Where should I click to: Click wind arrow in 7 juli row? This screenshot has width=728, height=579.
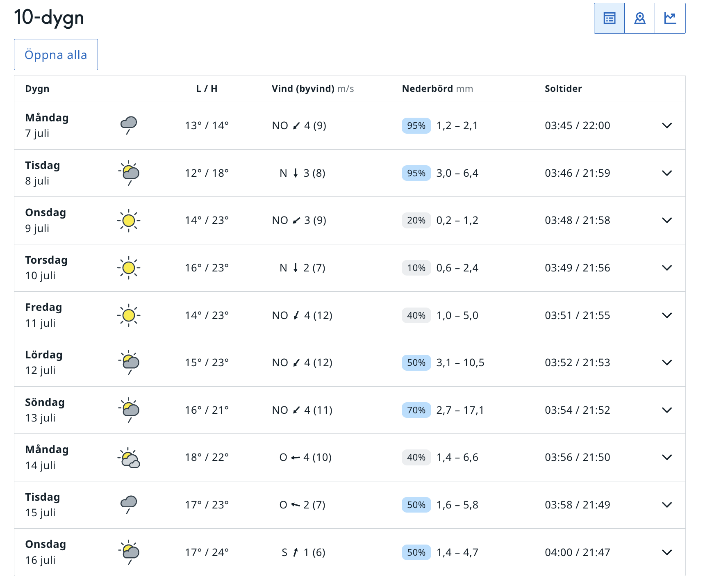296,125
